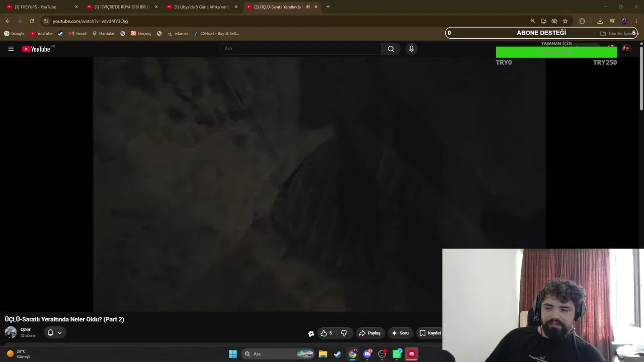Click the YouTube search field Ara
This screenshot has height=362, width=644.
[300, 49]
